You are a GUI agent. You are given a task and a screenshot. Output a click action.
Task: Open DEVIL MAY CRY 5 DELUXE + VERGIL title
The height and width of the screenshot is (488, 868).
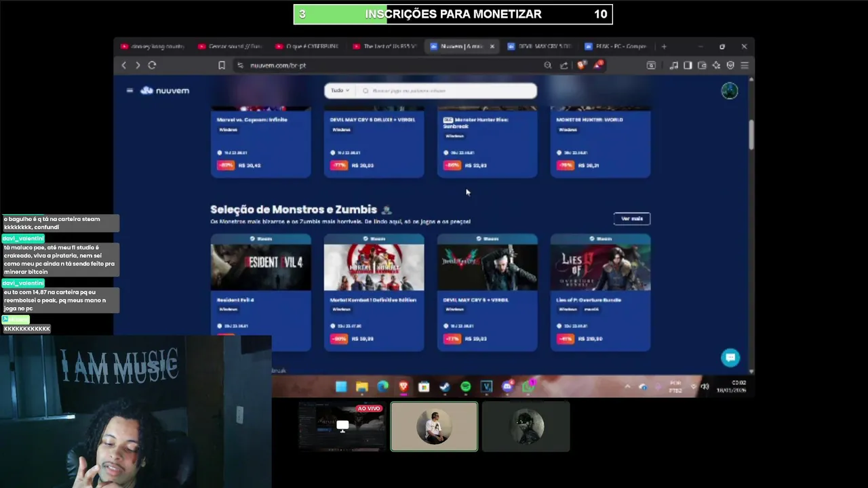coord(372,119)
